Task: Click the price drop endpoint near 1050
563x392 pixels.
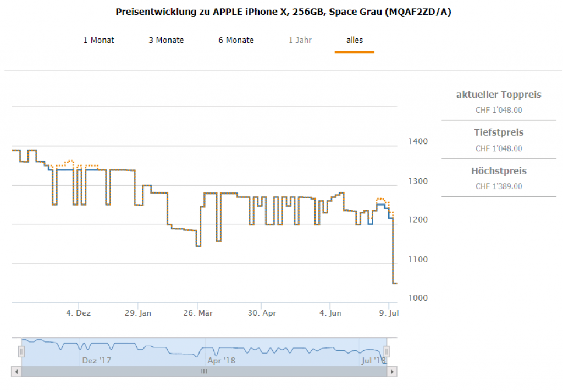Action: pyautogui.click(x=395, y=283)
